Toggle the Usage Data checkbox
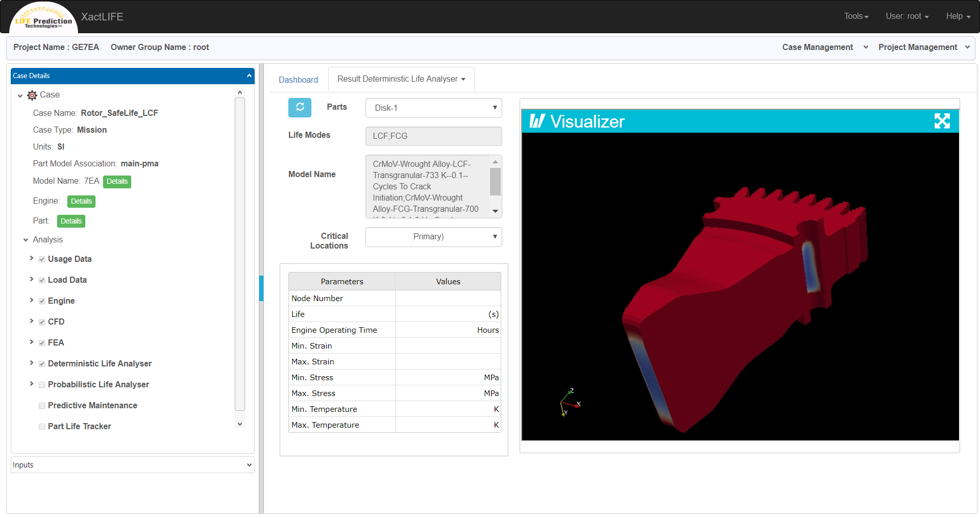 click(42, 259)
